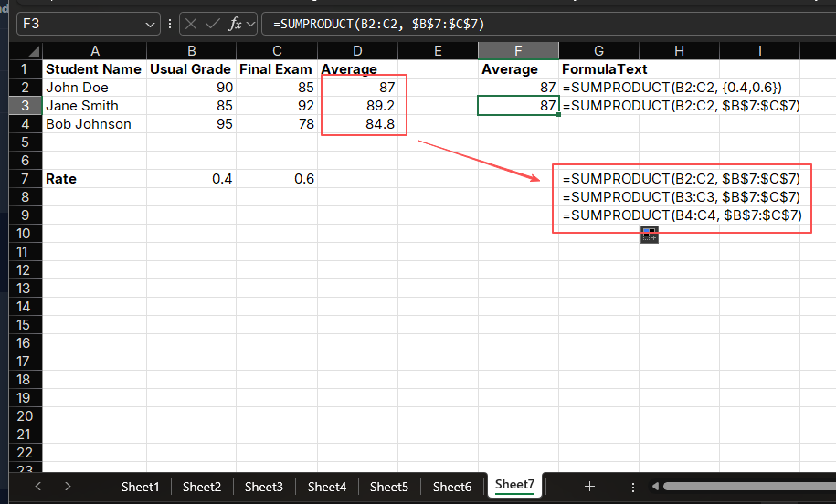Select column B header
Image resolution: width=836 pixels, height=504 pixels.
pyautogui.click(x=191, y=51)
